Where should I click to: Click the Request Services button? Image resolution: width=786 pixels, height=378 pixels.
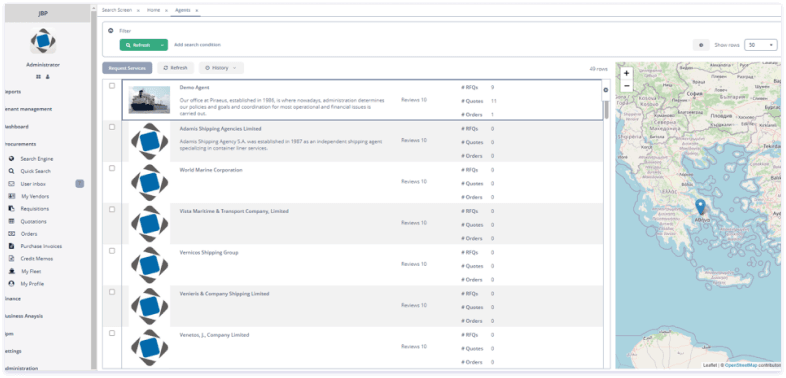(x=127, y=68)
